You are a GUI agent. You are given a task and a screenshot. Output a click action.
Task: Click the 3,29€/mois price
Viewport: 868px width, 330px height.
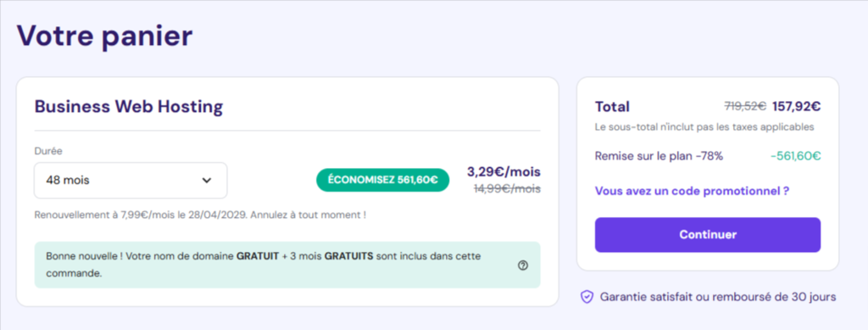tap(504, 171)
